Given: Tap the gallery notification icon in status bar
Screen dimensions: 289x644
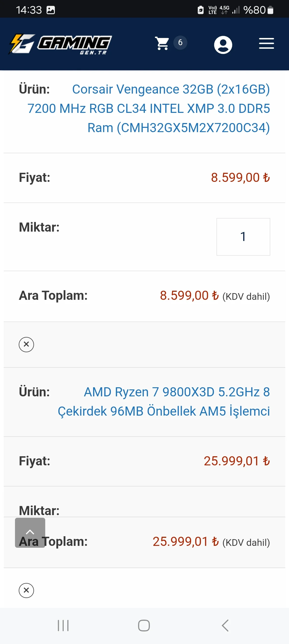Looking at the screenshot, I should (x=51, y=10).
